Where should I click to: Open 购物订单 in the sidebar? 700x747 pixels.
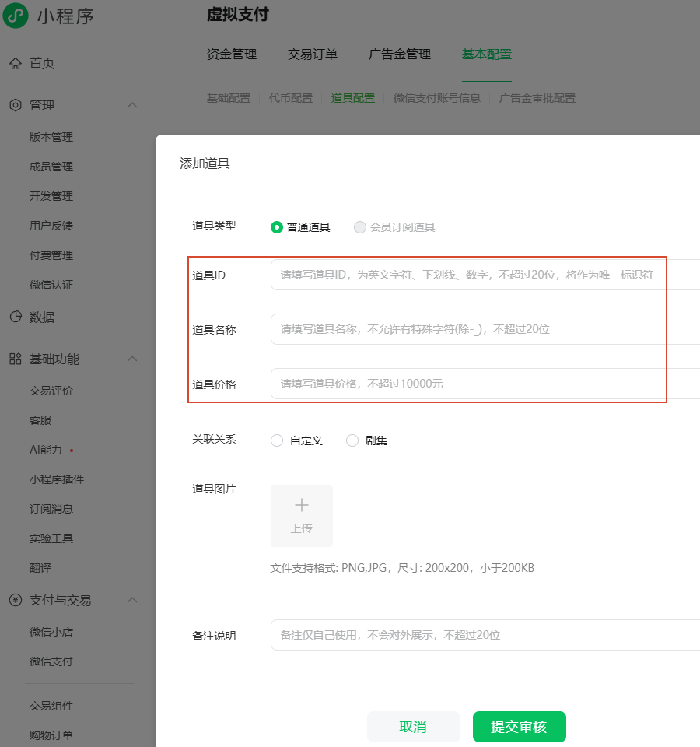click(51, 735)
